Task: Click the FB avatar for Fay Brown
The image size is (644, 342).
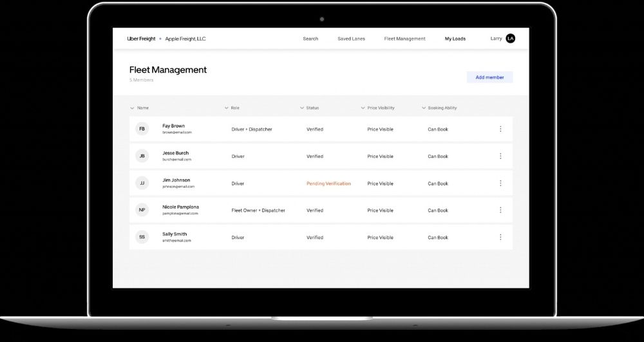Action: (142, 129)
